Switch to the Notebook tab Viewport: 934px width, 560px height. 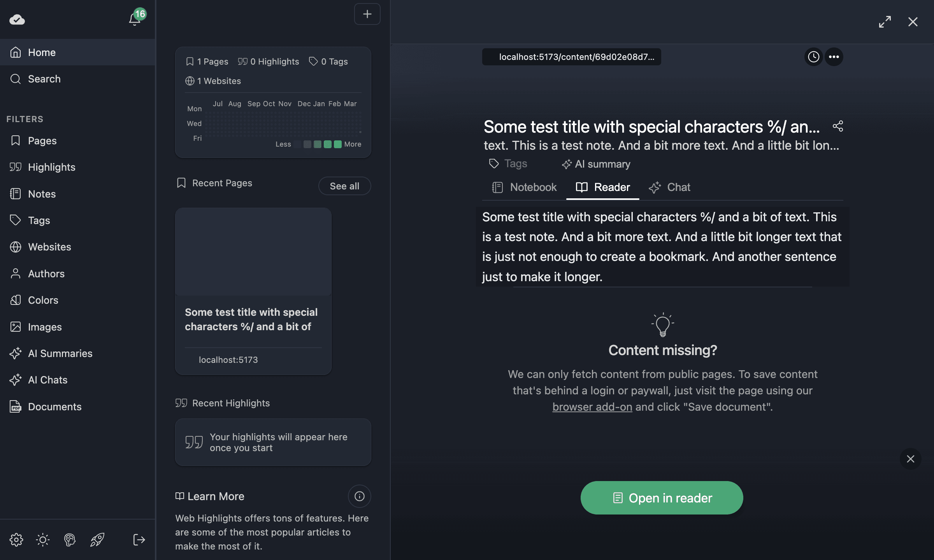533,187
